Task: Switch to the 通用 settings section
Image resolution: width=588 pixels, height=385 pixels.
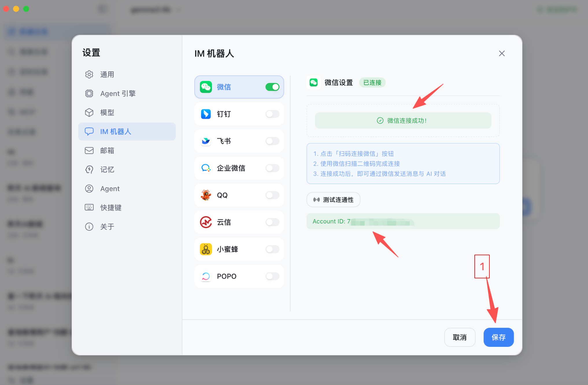Action: (107, 74)
